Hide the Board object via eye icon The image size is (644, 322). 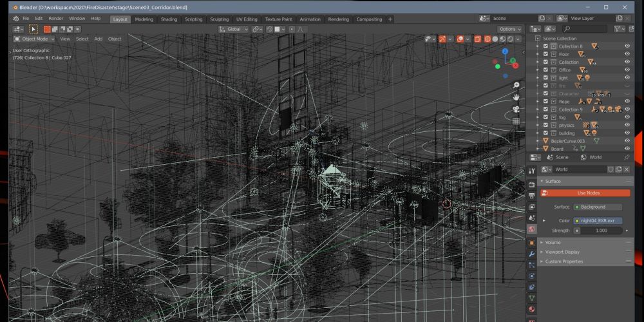click(627, 149)
